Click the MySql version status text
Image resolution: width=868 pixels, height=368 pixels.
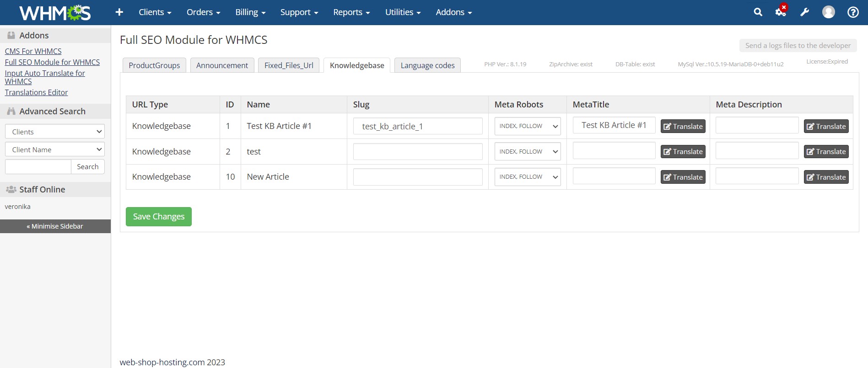coord(731,64)
